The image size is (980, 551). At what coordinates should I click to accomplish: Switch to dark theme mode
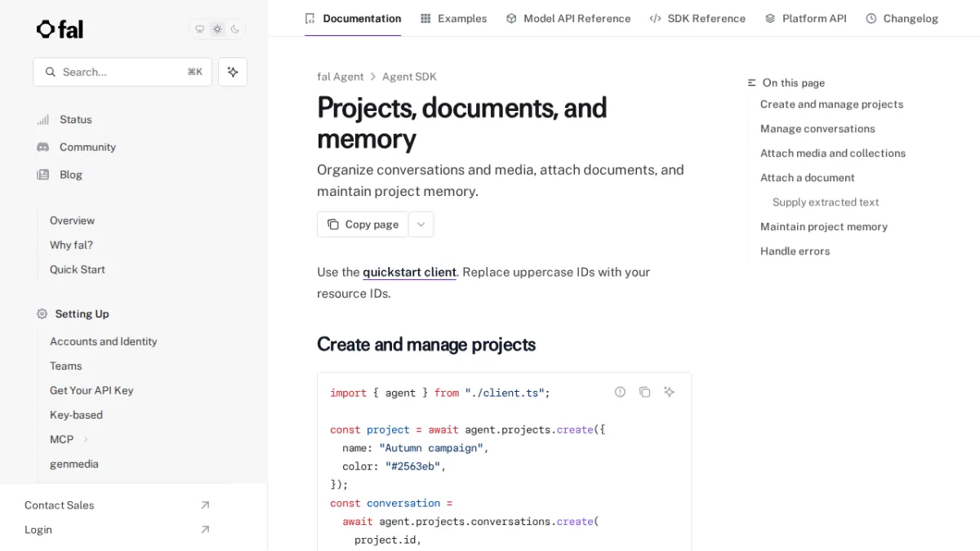(235, 29)
